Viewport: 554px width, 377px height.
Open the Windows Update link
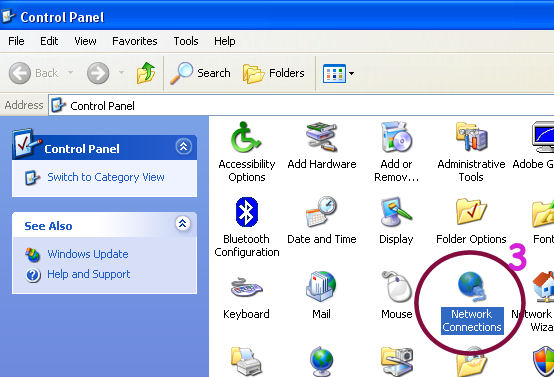(88, 254)
